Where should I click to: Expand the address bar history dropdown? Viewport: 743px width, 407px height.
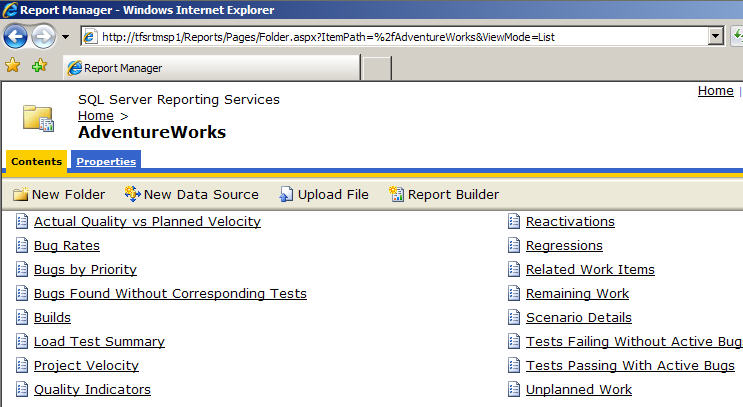click(x=716, y=36)
